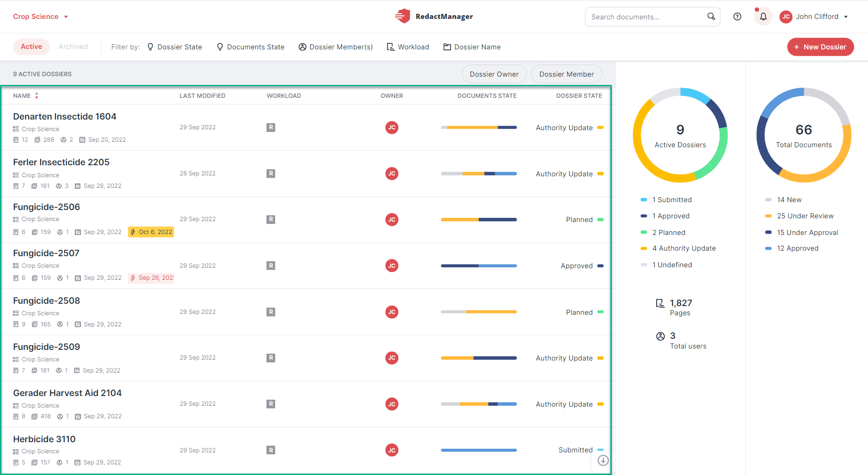Open the help question mark icon
This screenshot has width=868, height=475.
click(x=737, y=17)
